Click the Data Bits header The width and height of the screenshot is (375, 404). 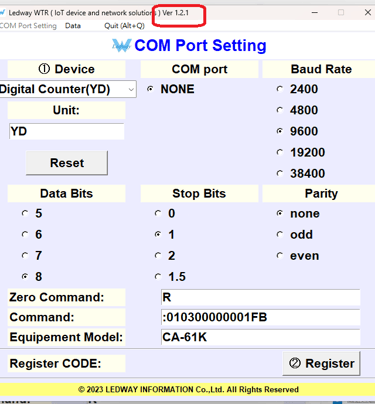coord(66,193)
